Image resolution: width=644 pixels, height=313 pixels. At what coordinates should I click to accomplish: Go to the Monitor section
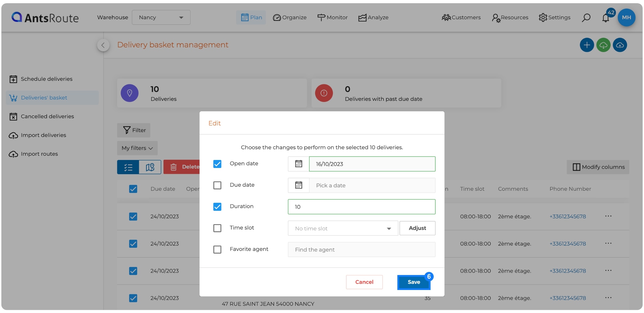[x=332, y=17]
